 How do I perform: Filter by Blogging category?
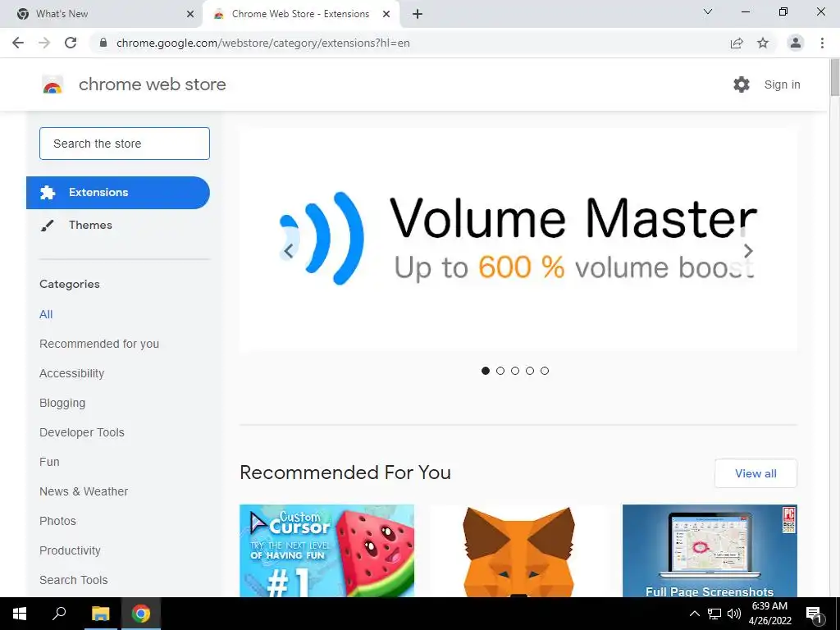(62, 403)
